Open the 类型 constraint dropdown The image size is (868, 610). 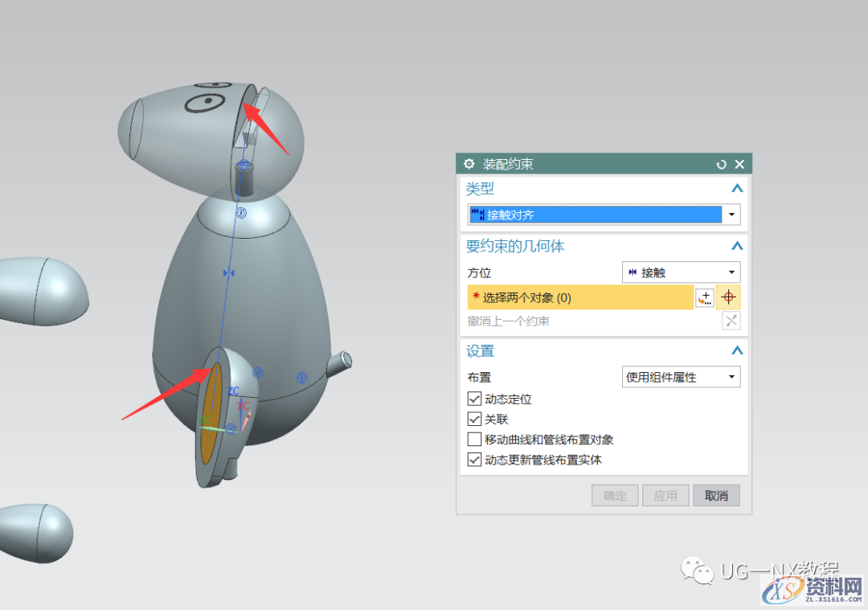731,215
